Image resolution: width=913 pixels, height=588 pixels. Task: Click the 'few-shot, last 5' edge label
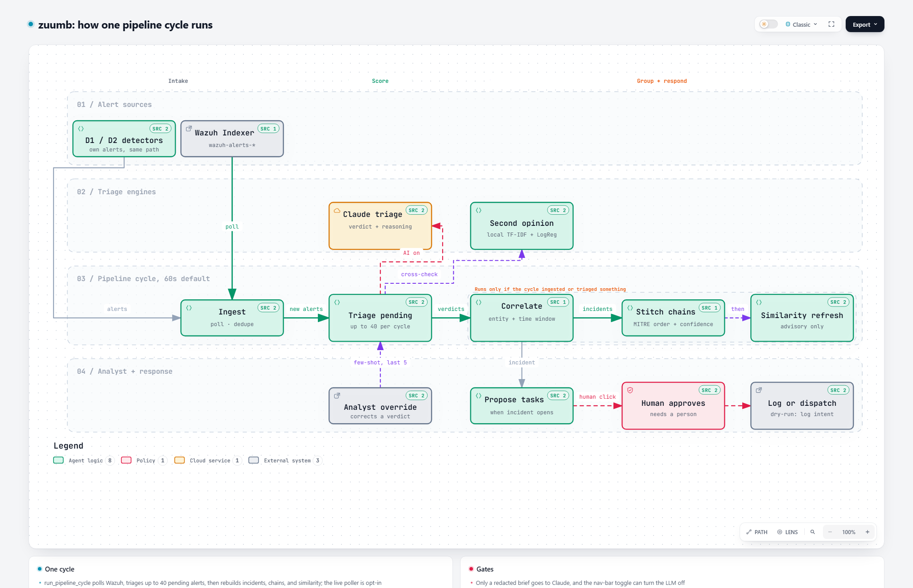tap(380, 363)
